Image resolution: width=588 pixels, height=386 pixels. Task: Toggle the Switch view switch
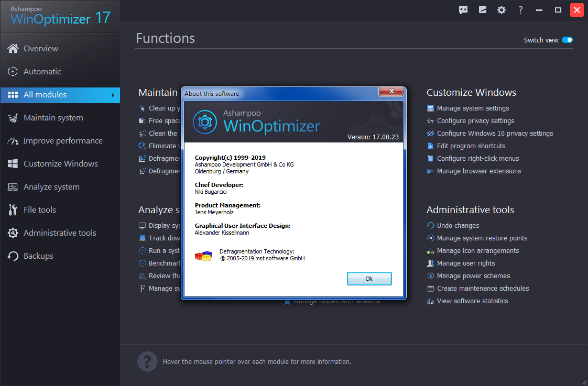point(567,40)
